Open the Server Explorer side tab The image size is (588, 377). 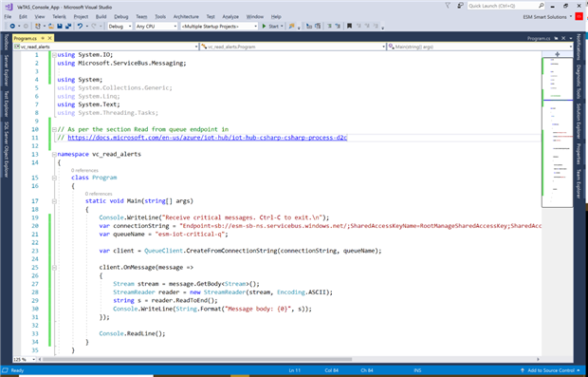[6, 70]
